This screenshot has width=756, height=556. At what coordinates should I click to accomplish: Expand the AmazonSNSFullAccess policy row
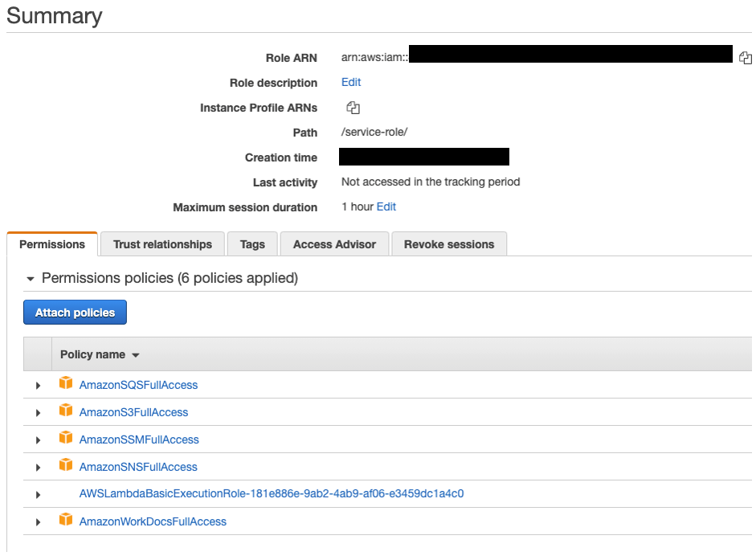coord(38,468)
